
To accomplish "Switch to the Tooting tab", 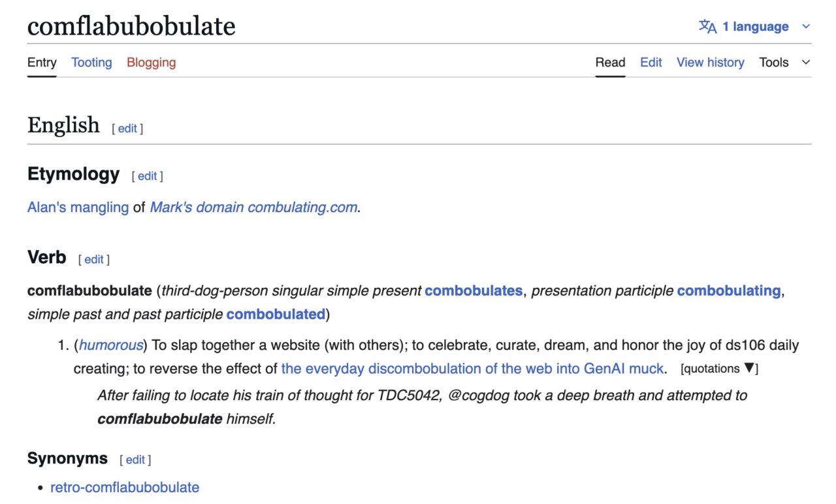I will pos(91,62).
